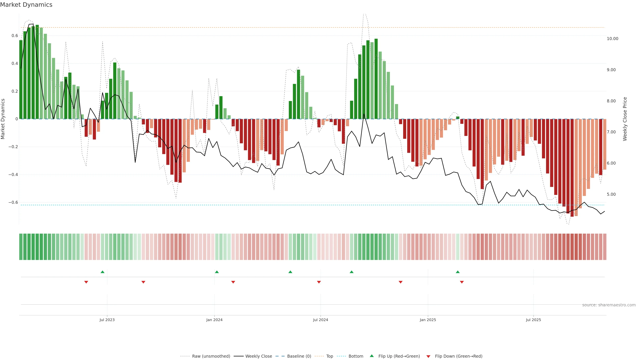This screenshot has width=644, height=362.
Task: Toggle the Baseline (0) legend entry
Action: tap(299, 356)
